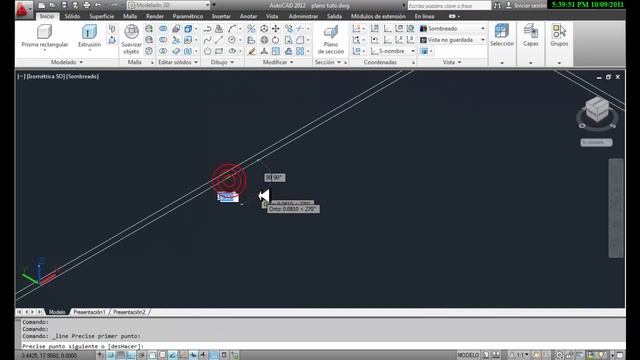Toggle Object Snap in the status bar
640x360 pixels.
pyautogui.click(x=152, y=355)
